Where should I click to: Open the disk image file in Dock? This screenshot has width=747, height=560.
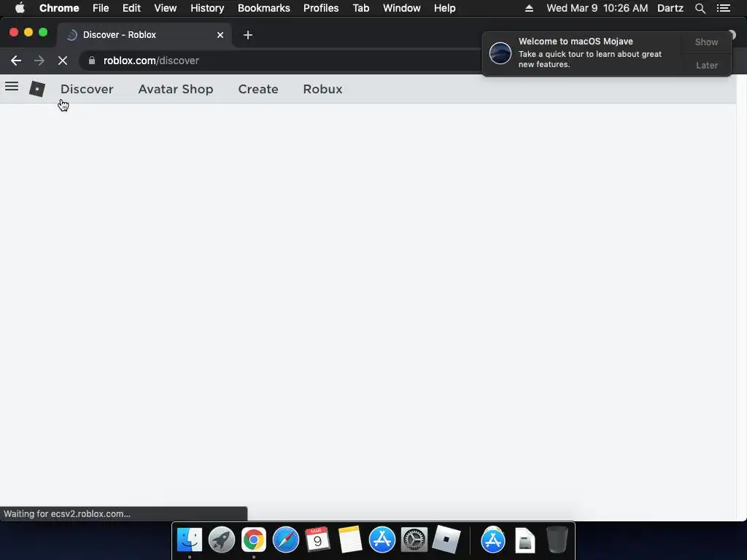[x=525, y=540]
